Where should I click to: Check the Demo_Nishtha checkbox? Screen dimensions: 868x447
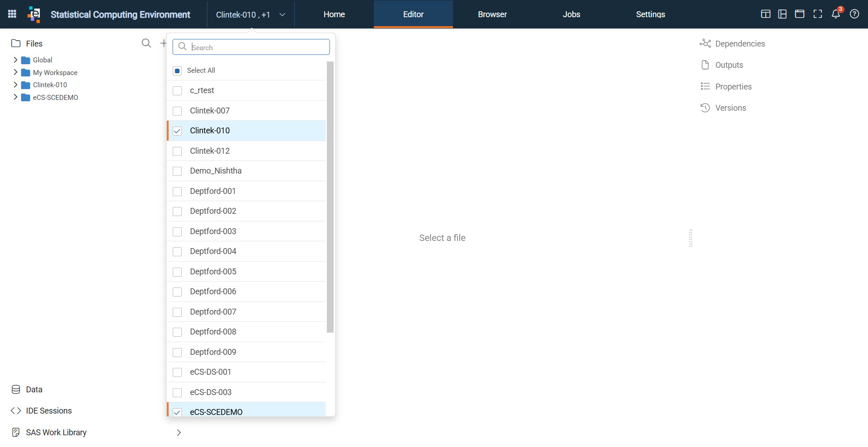tap(177, 171)
